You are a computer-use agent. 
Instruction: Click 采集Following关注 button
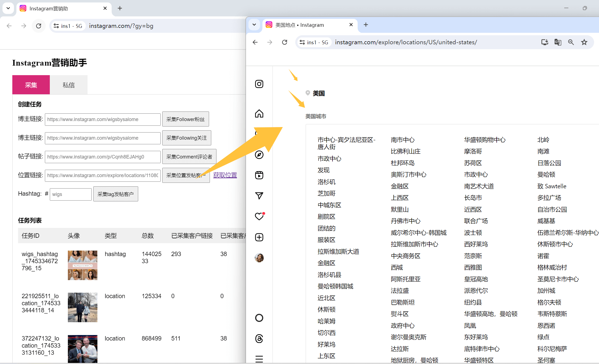pos(187,138)
